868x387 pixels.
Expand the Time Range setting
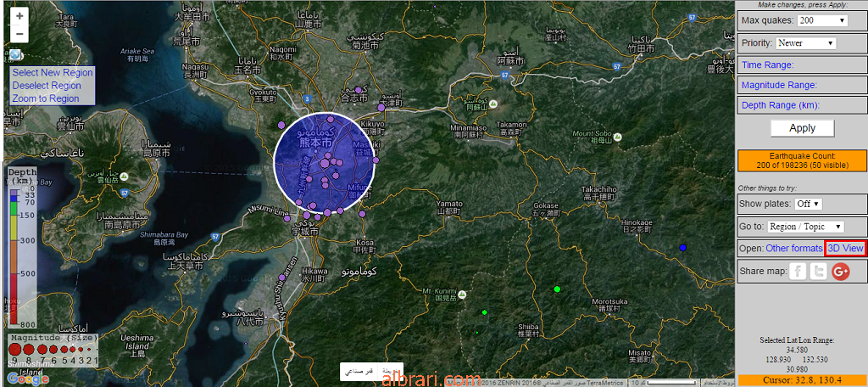click(767, 64)
